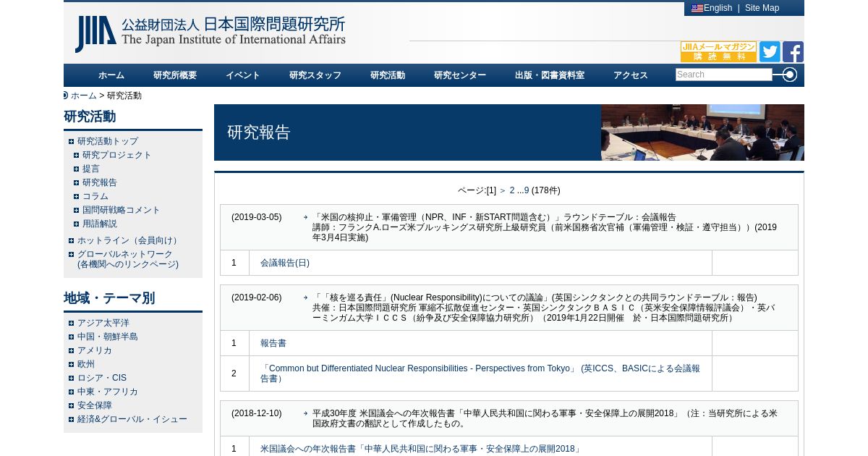Open the 研究スタッフ navigation menu item
Screen dimensions: 868x456
pyautogui.click(x=315, y=75)
